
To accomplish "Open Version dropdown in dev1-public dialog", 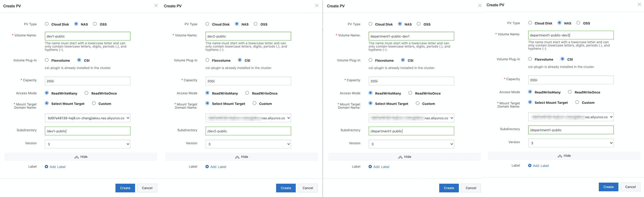I will 87,144.
